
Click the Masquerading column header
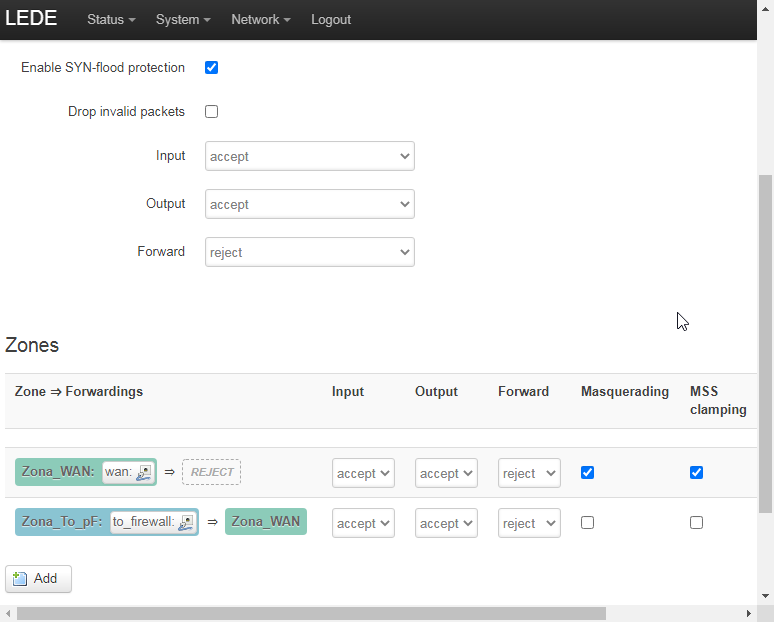[624, 391]
